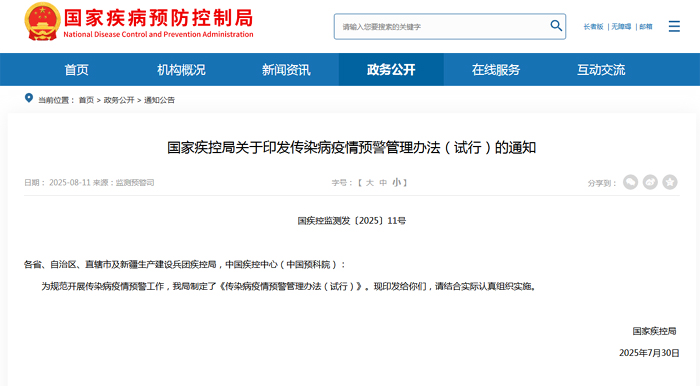Click the location pin breadcrumb icon

click(x=29, y=98)
